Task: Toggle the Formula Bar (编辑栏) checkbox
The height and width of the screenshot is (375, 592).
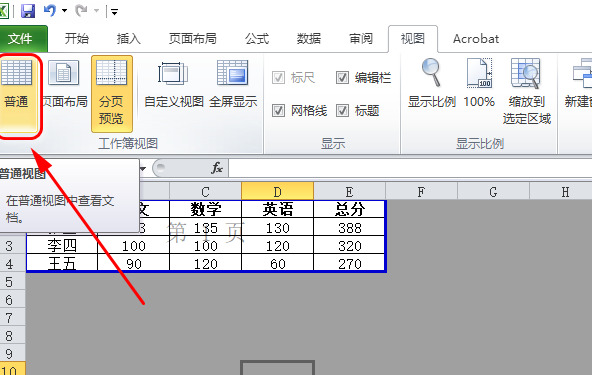Action: pyautogui.click(x=342, y=78)
